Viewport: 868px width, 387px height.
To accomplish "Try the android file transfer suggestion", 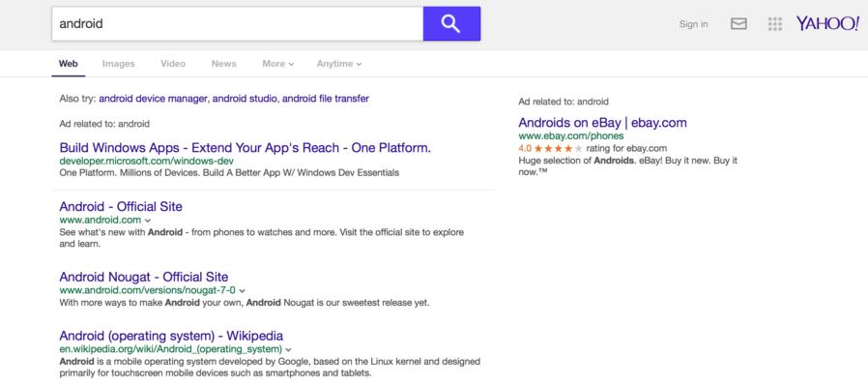I will [326, 99].
